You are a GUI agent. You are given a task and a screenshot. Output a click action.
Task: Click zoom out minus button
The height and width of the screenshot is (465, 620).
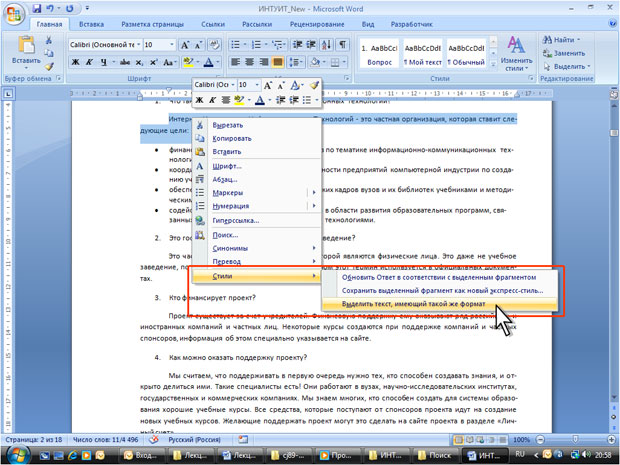click(541, 440)
